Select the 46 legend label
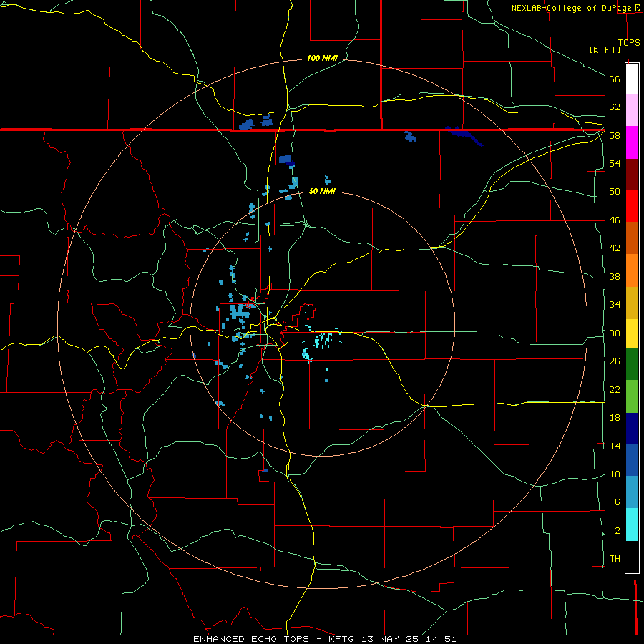The width and height of the screenshot is (644, 644). coord(615,220)
